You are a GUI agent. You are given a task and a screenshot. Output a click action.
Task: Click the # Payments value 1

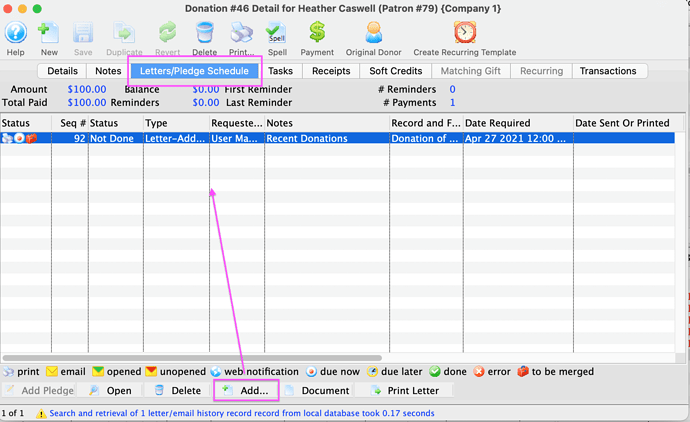[x=452, y=103]
